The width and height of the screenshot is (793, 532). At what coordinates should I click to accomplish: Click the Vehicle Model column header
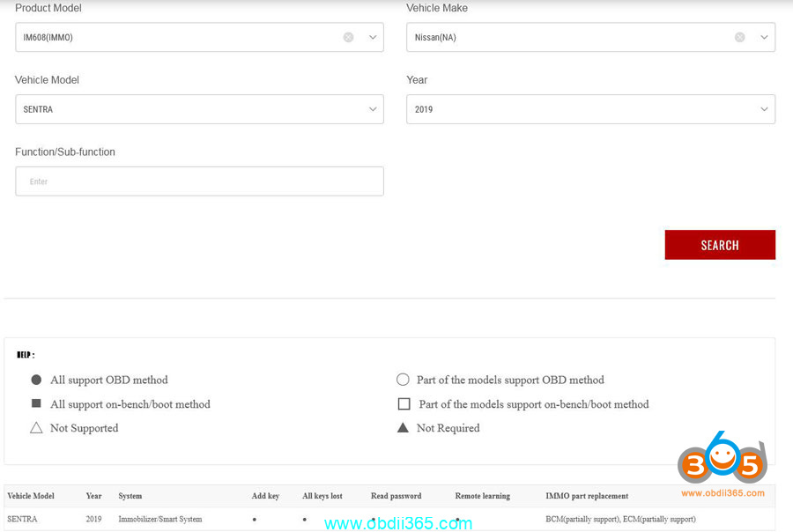tap(31, 496)
